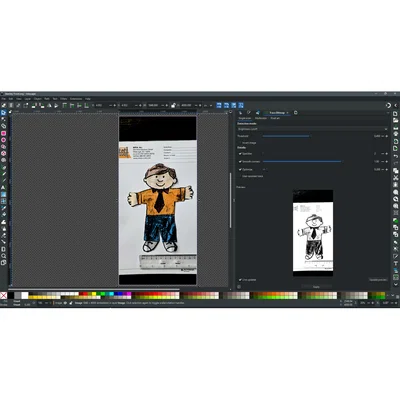Viewport: 400px width, 400px height.
Task: Increase Speckles value with plus
Action: click(x=387, y=154)
